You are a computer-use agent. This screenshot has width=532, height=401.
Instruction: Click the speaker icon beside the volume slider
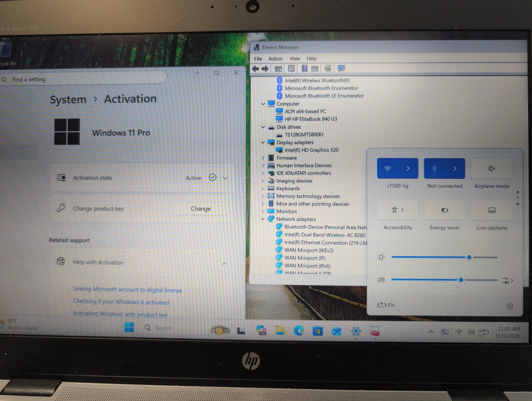pyautogui.click(x=381, y=279)
